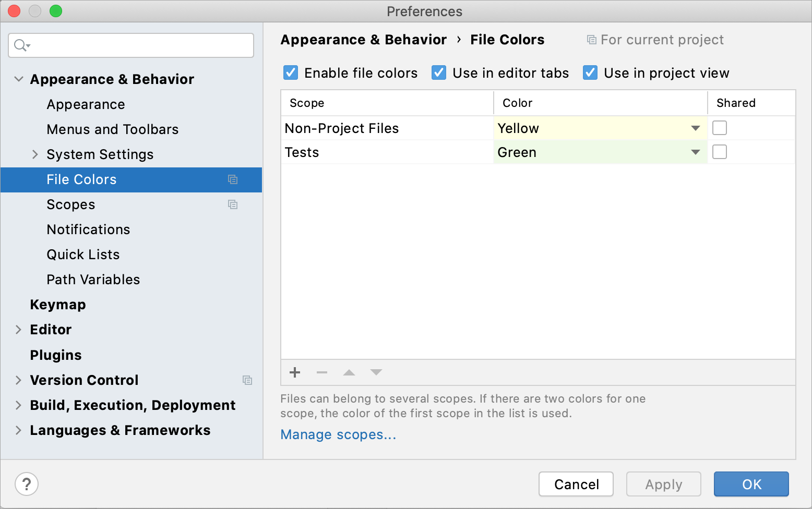Click the help question mark button
Screen dimensions: 812x509
pyautogui.click(x=27, y=484)
